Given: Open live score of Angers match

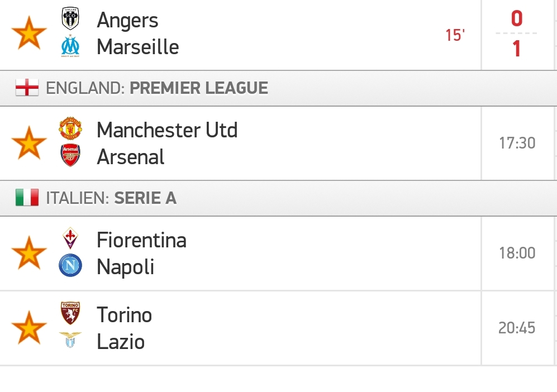Looking at the screenshot, I should click(x=517, y=34).
